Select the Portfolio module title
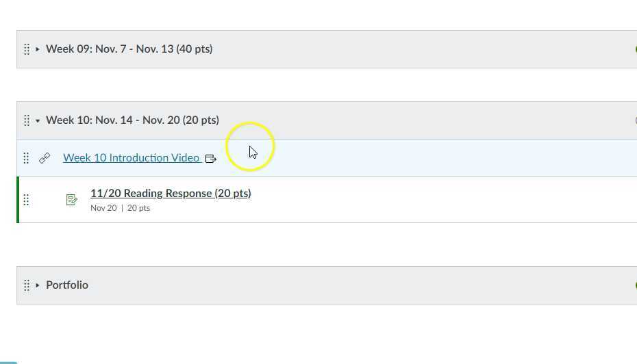This screenshot has width=637, height=364. pyautogui.click(x=67, y=285)
